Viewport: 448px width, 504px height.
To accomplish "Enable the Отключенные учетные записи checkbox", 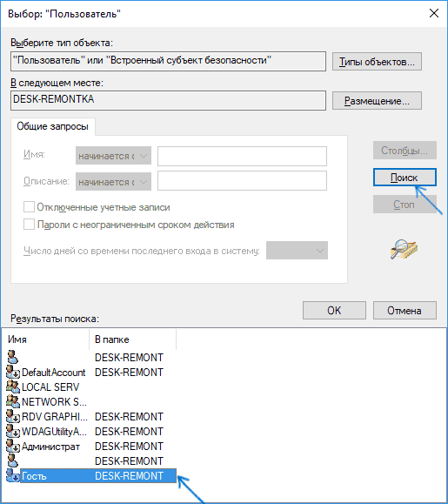I will [x=29, y=207].
